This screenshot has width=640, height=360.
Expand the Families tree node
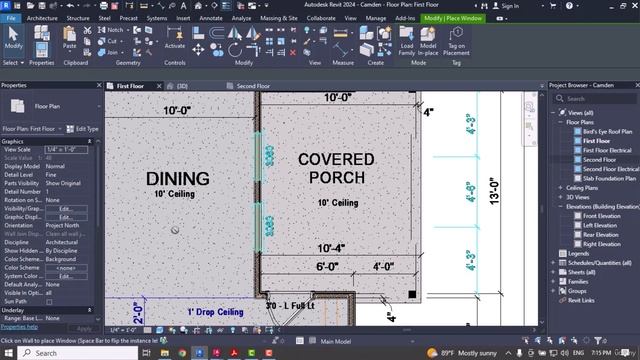[x=553, y=282]
